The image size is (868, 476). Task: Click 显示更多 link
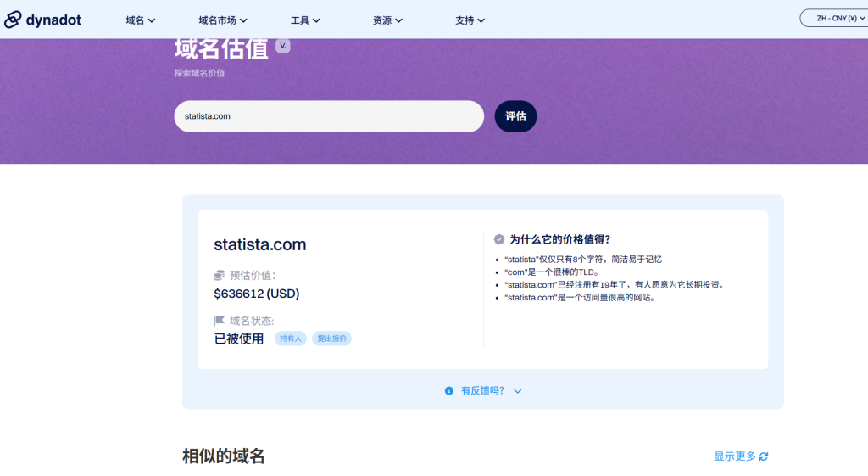click(735, 456)
